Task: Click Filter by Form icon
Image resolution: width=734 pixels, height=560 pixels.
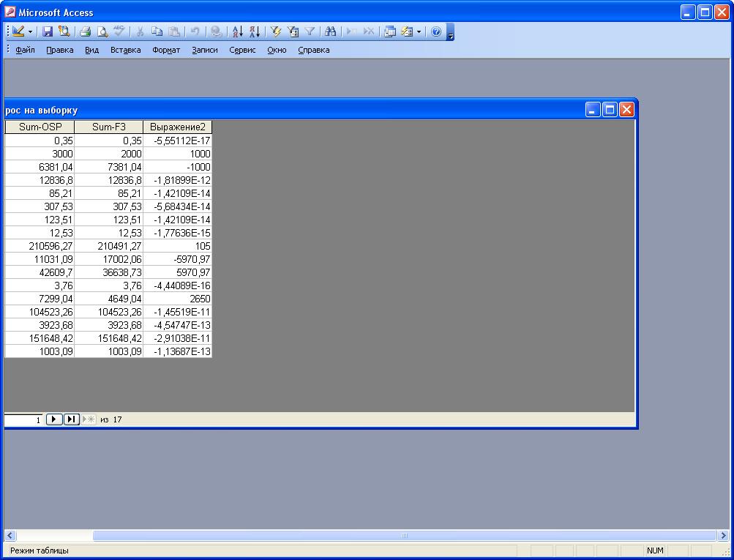Action: pyautogui.click(x=293, y=31)
